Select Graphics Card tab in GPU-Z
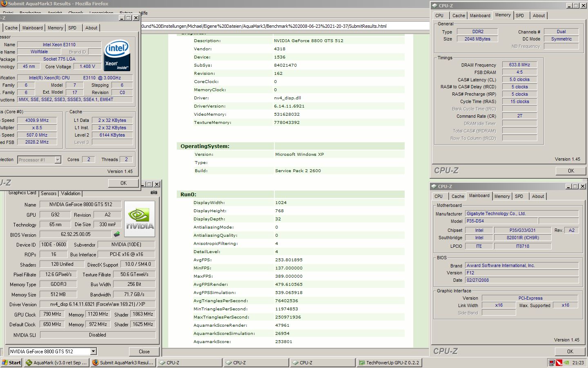Viewport: 588px width, 368px height. coord(22,193)
